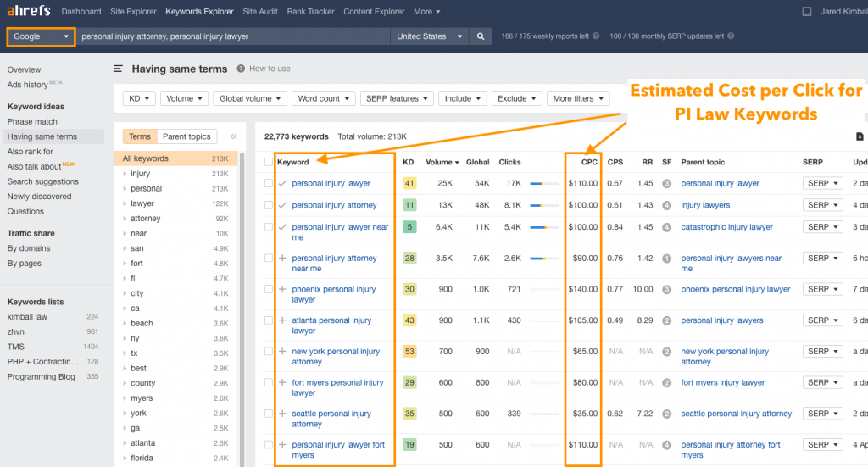Open Site Explorer in top navigation

pos(133,12)
